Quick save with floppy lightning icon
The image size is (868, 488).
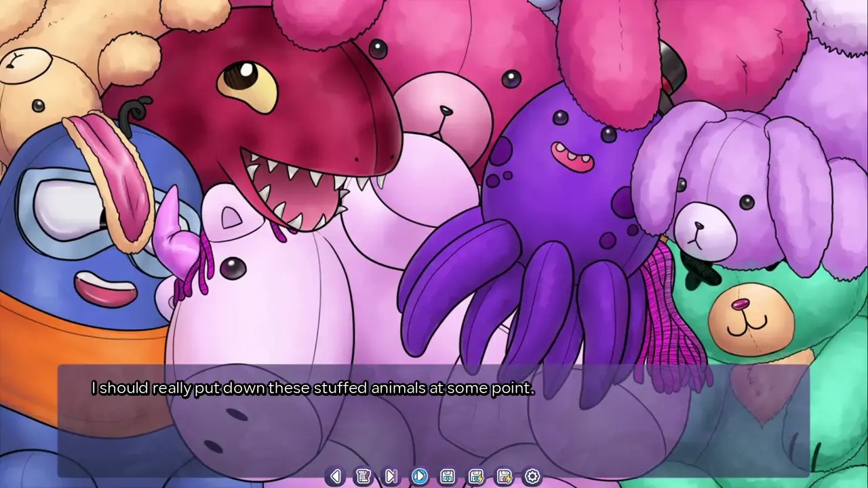coord(476,476)
